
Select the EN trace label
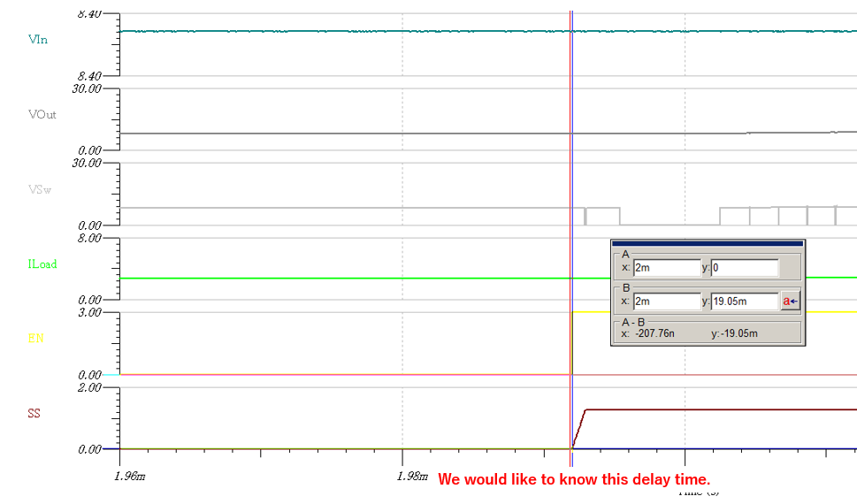[x=35, y=339]
